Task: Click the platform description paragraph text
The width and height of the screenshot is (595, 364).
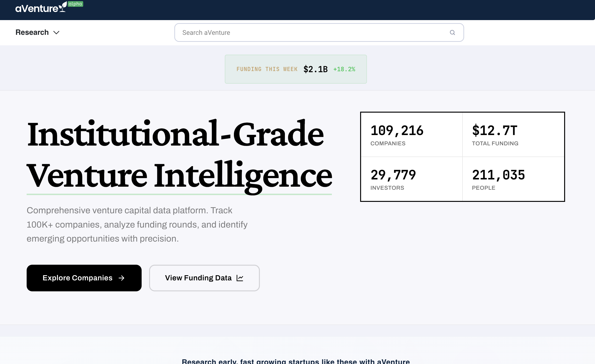Action: [x=137, y=225]
